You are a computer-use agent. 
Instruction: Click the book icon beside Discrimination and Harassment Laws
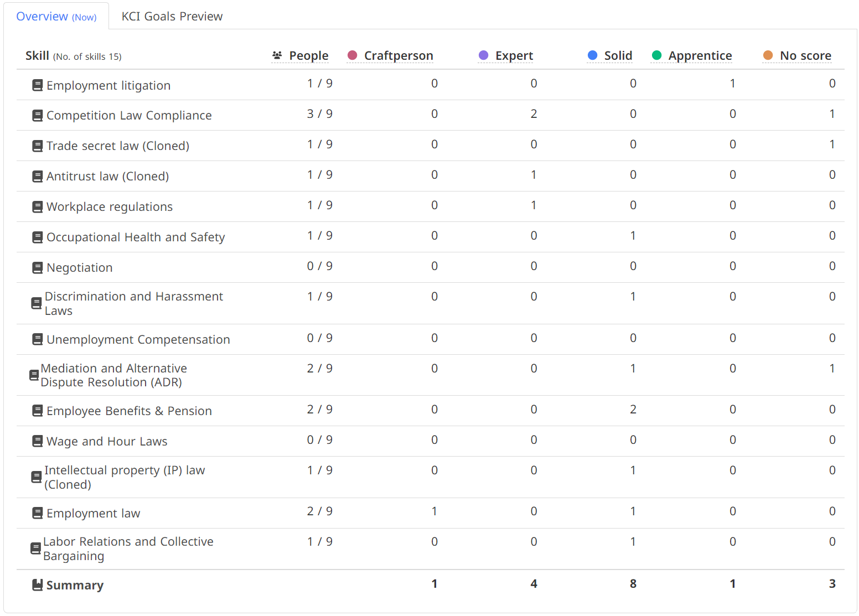36,303
